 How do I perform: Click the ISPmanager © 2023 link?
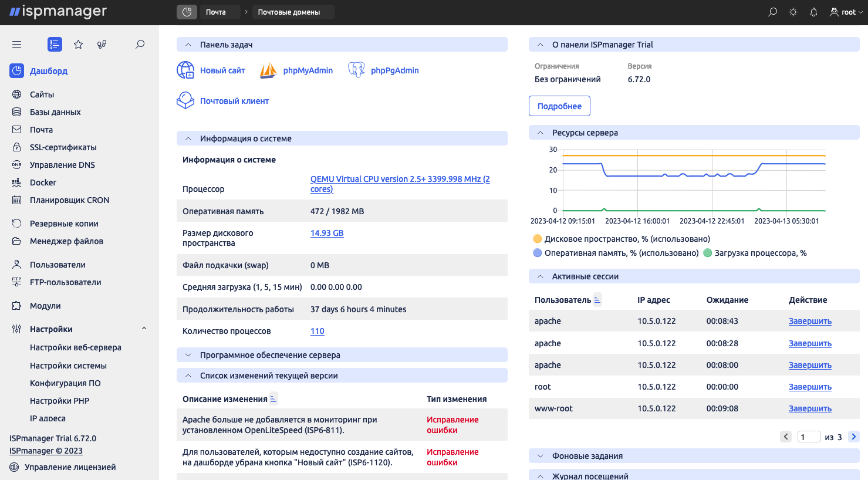pyautogui.click(x=46, y=451)
